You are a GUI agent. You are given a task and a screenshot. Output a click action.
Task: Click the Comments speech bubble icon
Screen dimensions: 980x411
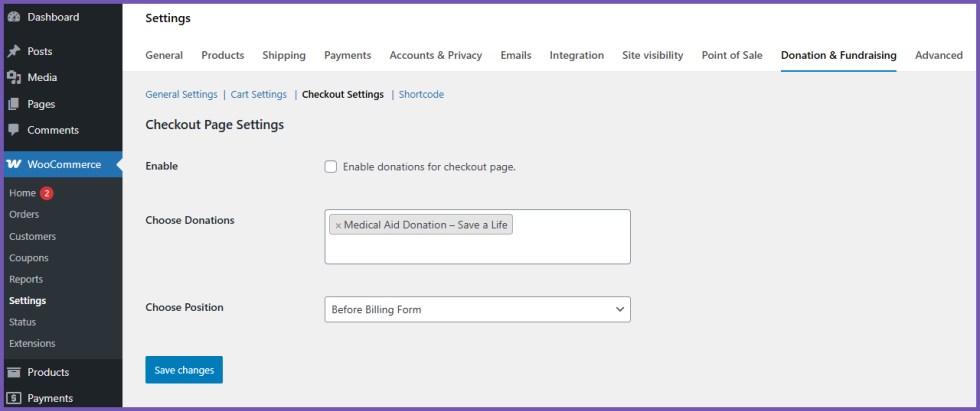pos(14,130)
